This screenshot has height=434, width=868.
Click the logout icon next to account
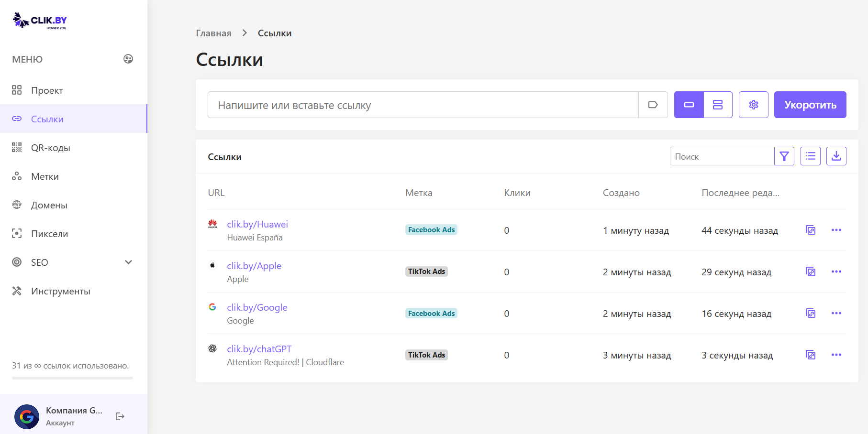click(x=120, y=416)
